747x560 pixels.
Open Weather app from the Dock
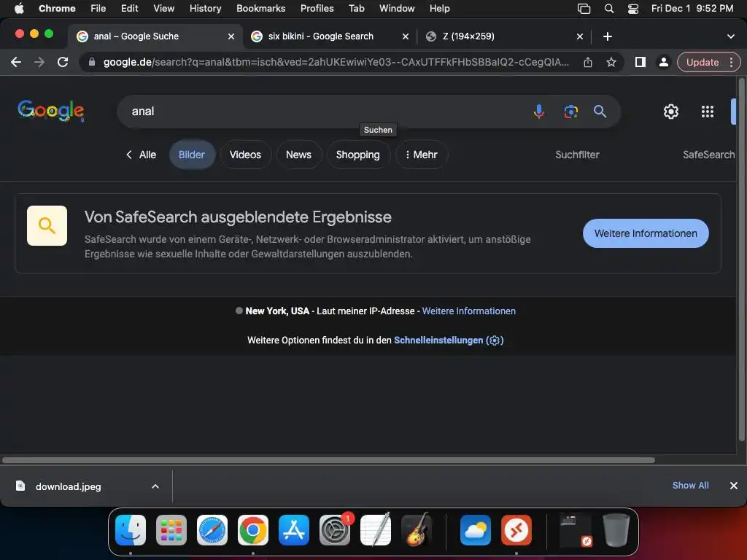[x=476, y=530]
